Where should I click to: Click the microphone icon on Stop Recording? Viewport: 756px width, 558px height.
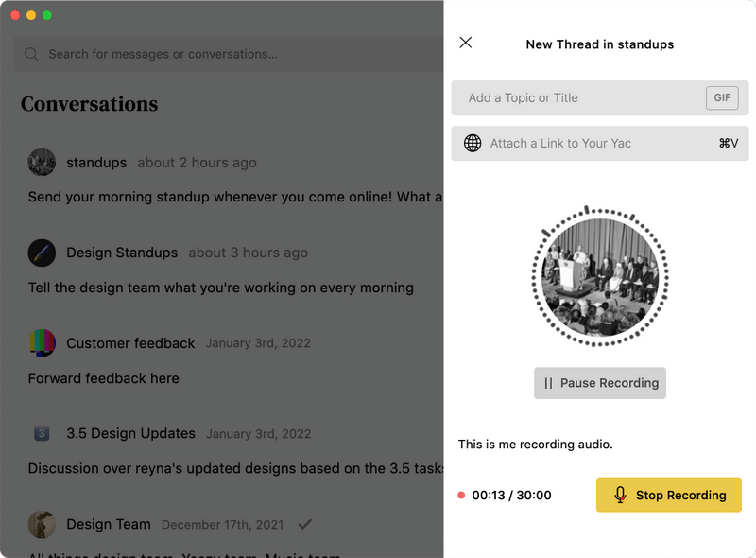(623, 495)
